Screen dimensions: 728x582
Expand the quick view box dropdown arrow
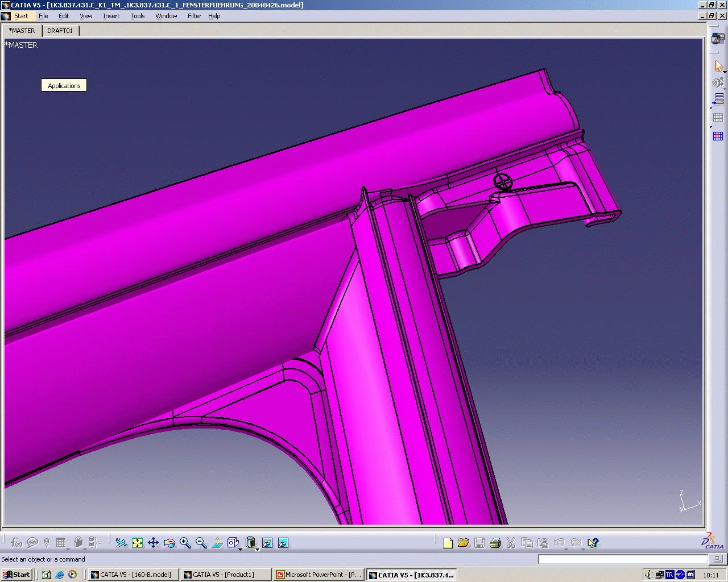pos(241,550)
